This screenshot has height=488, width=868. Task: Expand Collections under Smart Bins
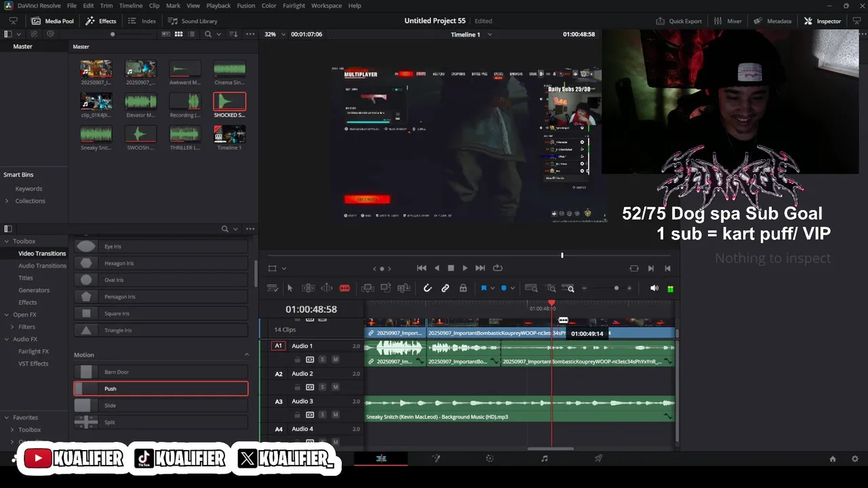click(7, 201)
